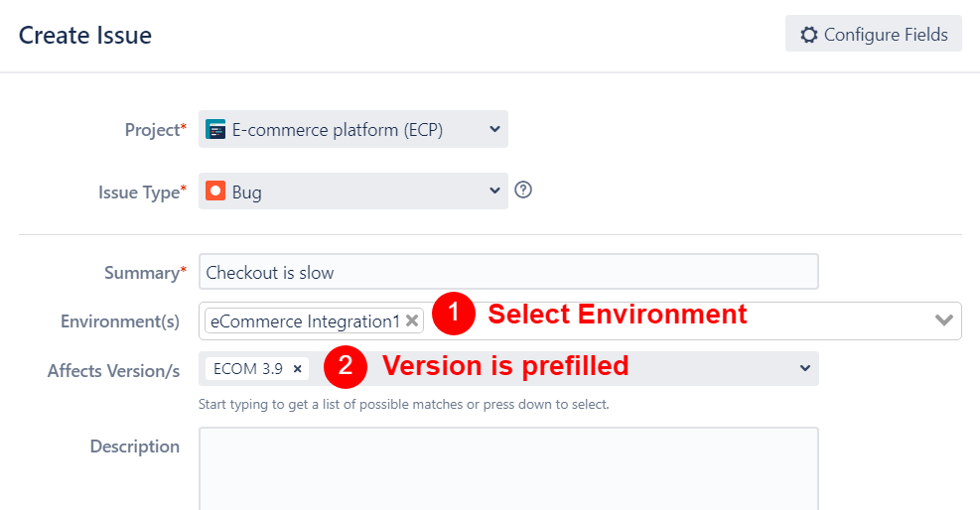This screenshot has width=980, height=510.
Task: Select the ECOM 3.9 version chip
Action: point(248,368)
